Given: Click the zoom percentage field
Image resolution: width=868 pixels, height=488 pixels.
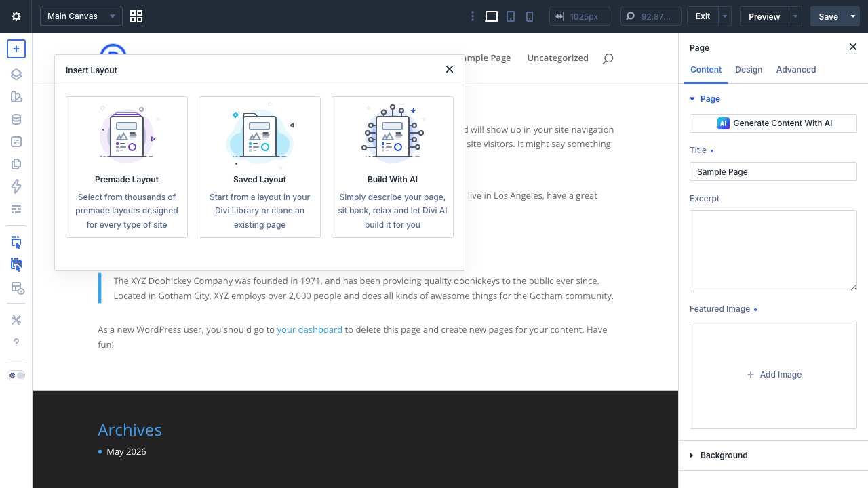Looking at the screenshot, I should tap(650, 16).
